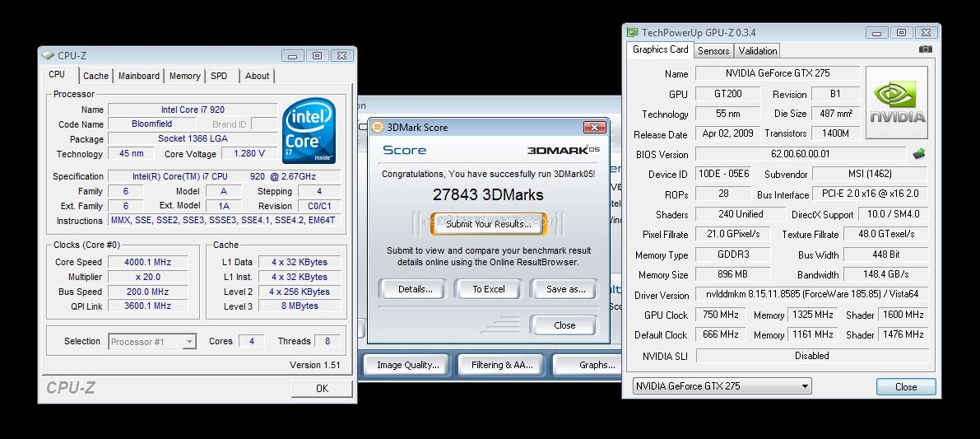Click the GPU-Z camera screenshot icon

coord(925,49)
